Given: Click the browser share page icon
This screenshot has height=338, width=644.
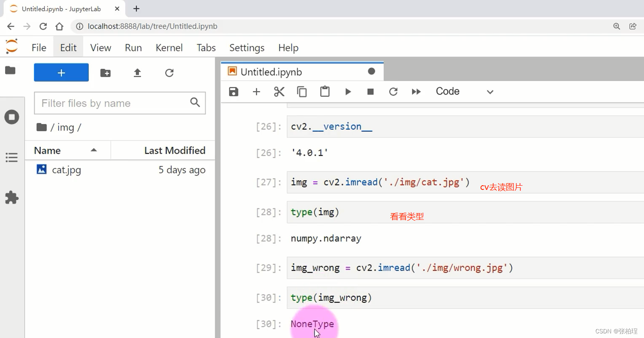Looking at the screenshot, I should coord(633,26).
